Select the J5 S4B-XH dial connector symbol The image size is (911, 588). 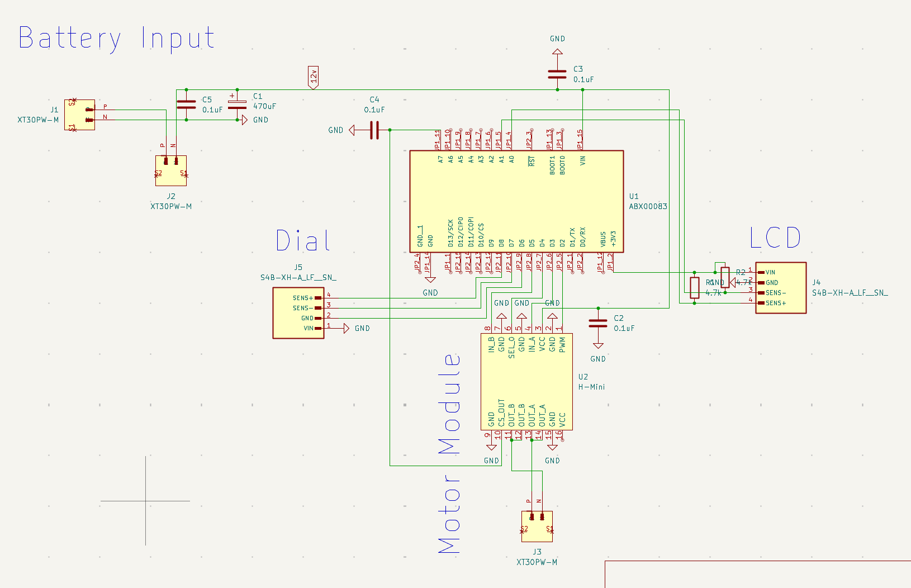[298, 312]
